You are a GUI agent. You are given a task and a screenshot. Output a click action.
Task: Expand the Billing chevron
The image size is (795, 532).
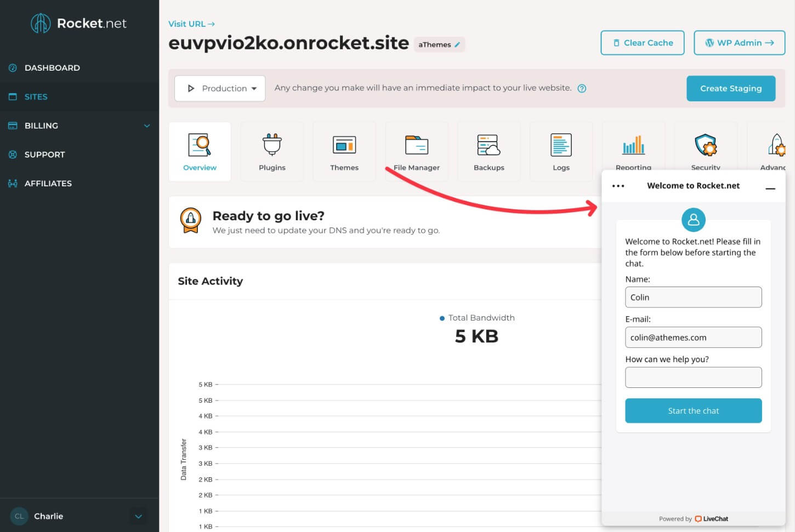coord(147,125)
